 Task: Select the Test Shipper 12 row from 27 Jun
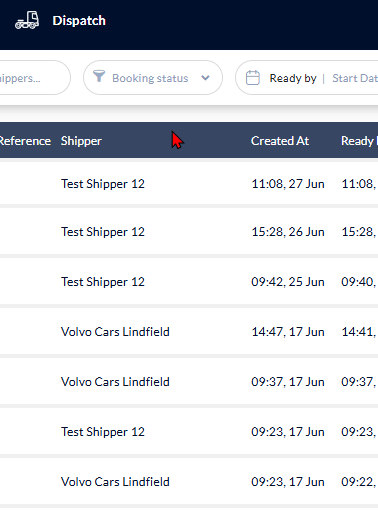tap(189, 184)
